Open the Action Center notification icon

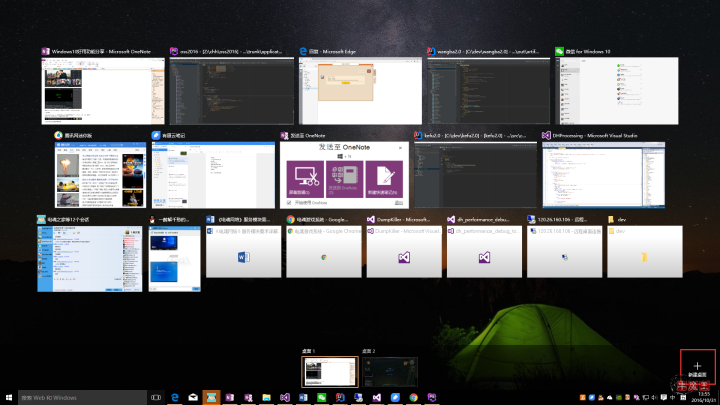[664, 398]
